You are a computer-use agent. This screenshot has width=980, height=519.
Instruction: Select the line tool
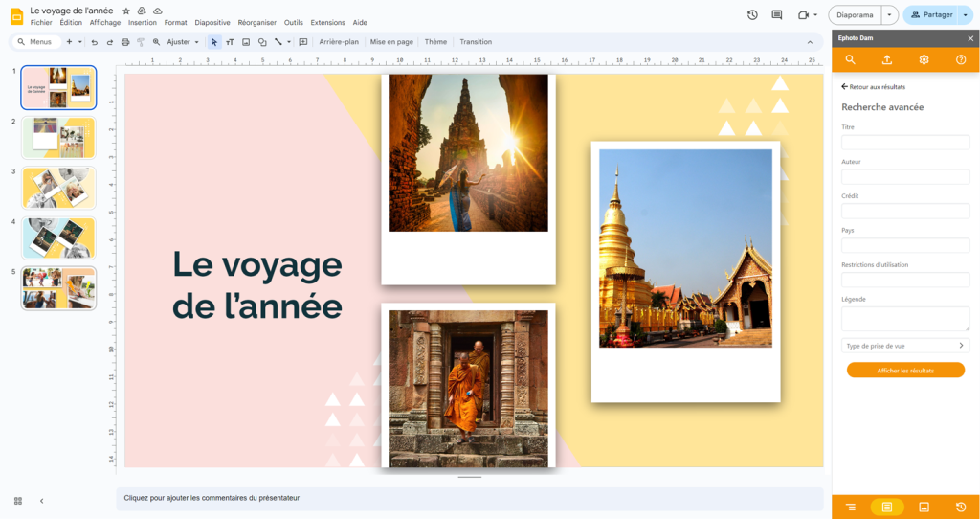278,42
